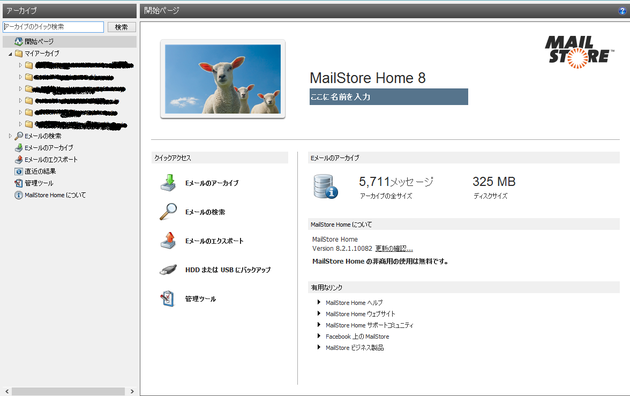Click sidebar horizontal scrollbar left arrow
Screen dimensions: 630x396
point(6,391)
